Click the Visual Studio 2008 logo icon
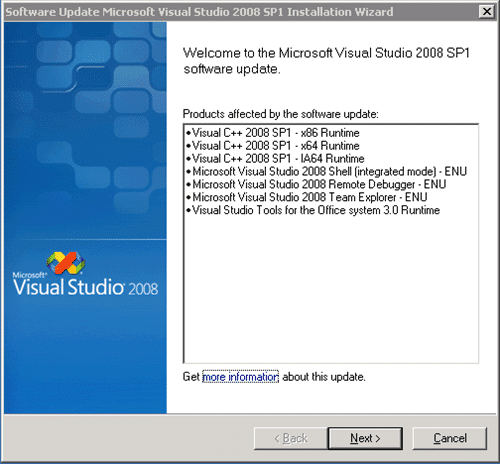This screenshot has width=500, height=464. click(66, 263)
